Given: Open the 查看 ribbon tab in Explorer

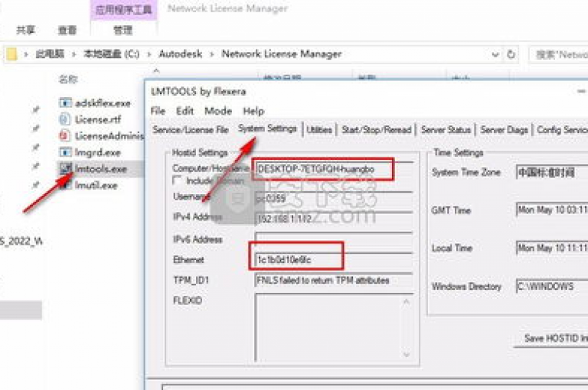Looking at the screenshot, I should [x=67, y=30].
